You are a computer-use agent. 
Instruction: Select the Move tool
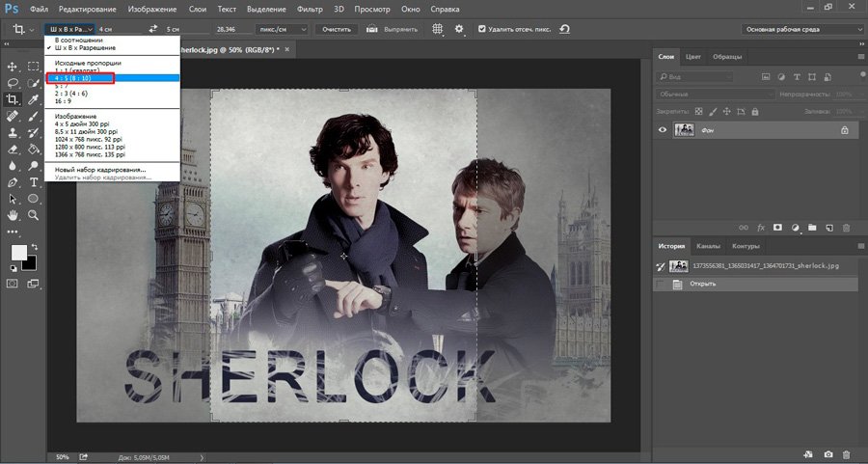click(x=13, y=67)
